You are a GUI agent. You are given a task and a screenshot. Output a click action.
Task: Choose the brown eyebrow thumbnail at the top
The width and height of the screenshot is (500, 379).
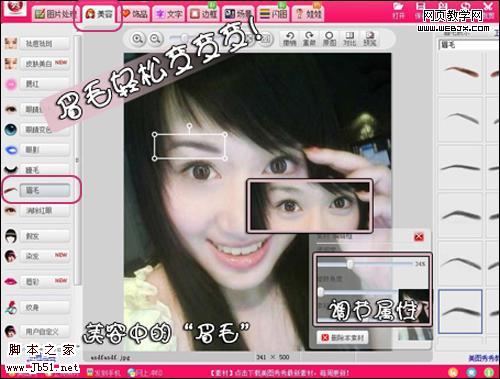click(460, 72)
